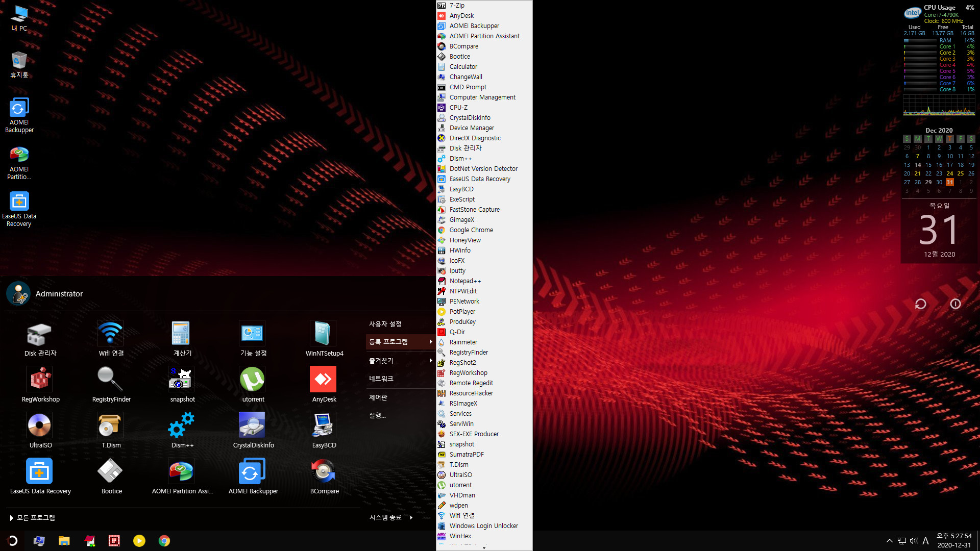
Task: Open EaseUS Data Recovery start menu tile
Action: [x=40, y=477]
